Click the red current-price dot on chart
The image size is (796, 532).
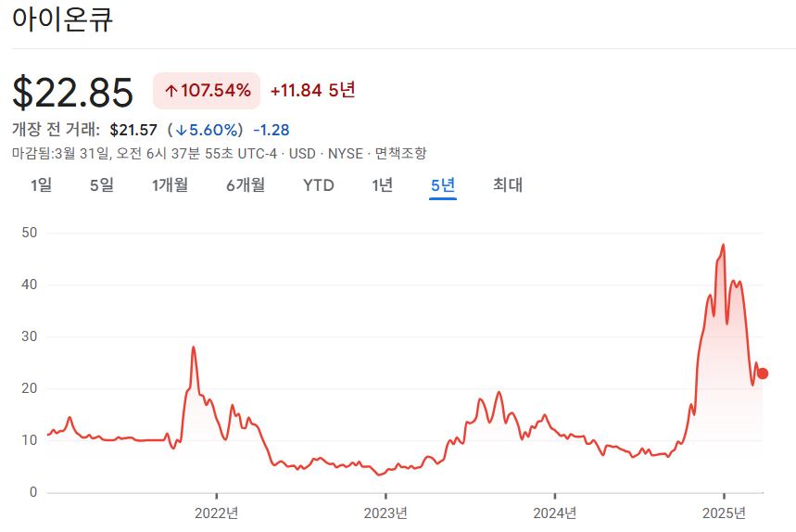(x=763, y=374)
